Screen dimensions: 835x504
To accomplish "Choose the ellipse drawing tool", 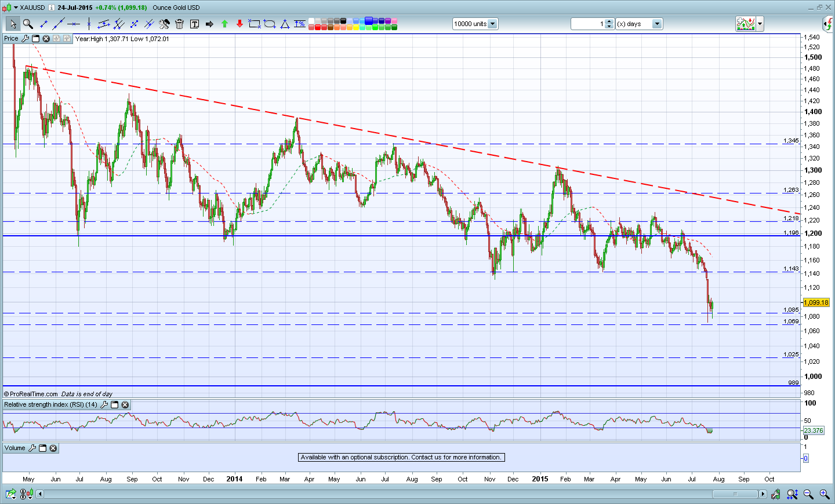I will click(x=270, y=24).
